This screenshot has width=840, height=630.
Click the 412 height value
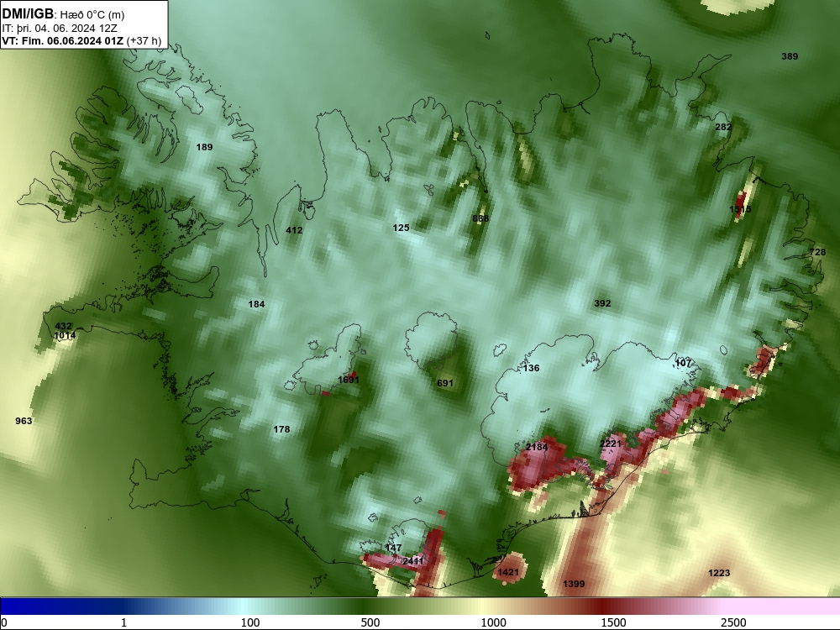[x=294, y=230]
